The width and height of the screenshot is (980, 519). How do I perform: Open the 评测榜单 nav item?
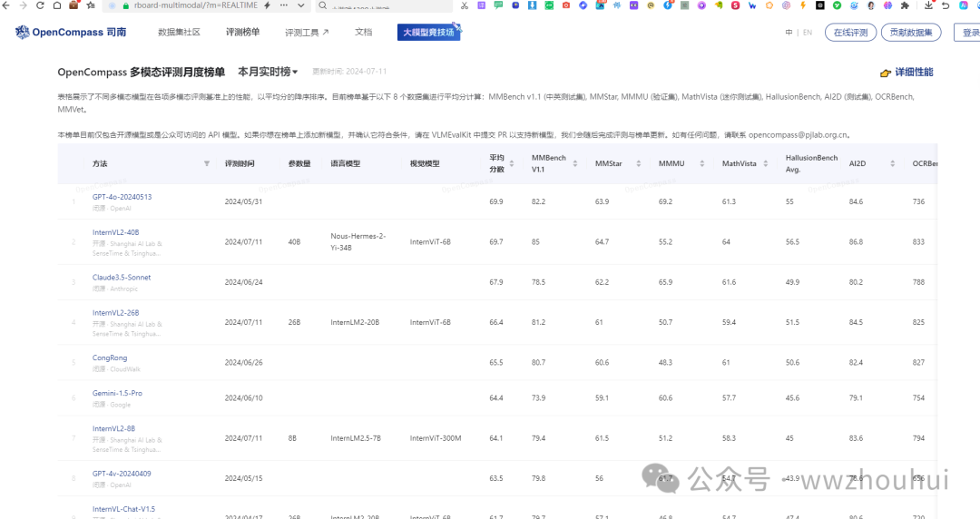click(x=242, y=32)
